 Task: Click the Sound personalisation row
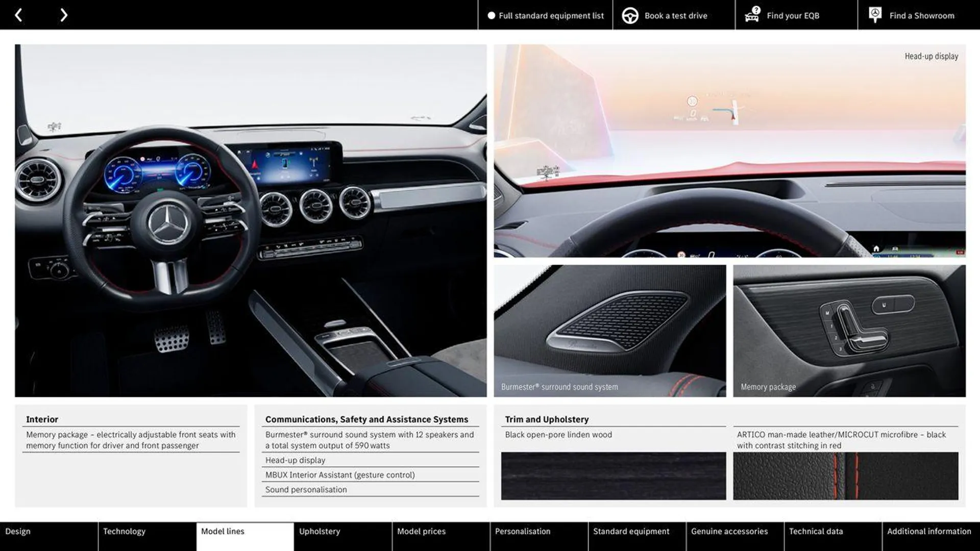click(371, 490)
